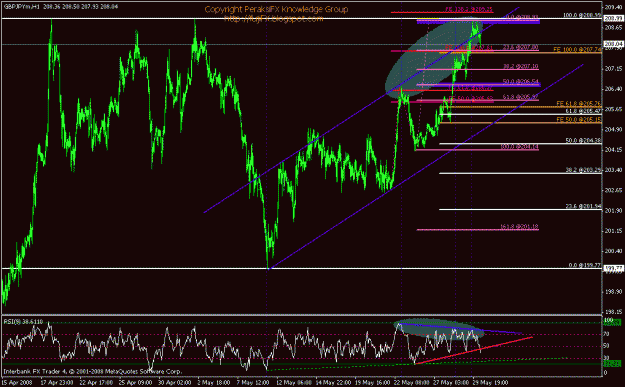Click the 206.40 price axis value
The image size is (625, 387).
click(614, 89)
